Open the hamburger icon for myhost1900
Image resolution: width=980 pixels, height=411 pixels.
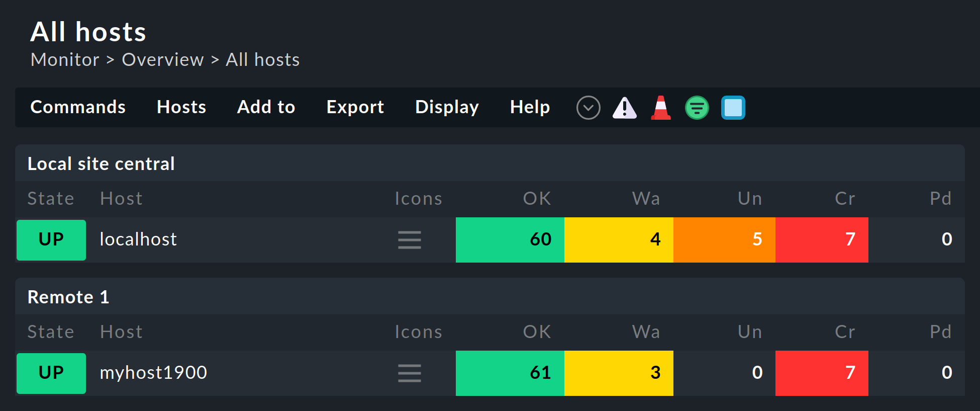pyautogui.click(x=410, y=373)
